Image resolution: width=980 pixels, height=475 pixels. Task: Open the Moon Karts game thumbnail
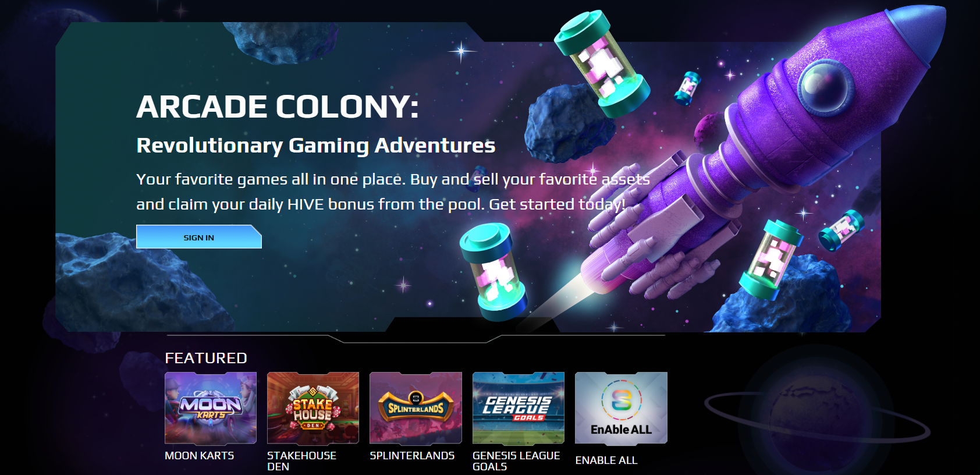click(211, 408)
